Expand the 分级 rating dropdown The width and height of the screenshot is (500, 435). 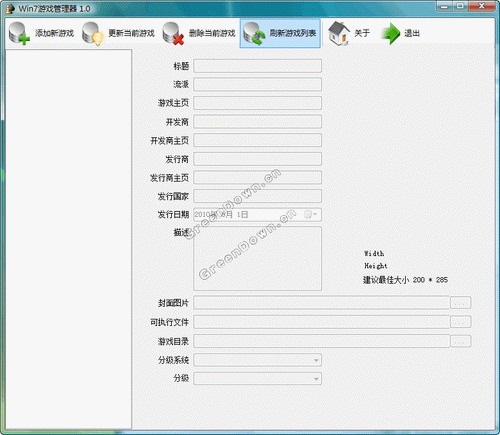tap(316, 379)
